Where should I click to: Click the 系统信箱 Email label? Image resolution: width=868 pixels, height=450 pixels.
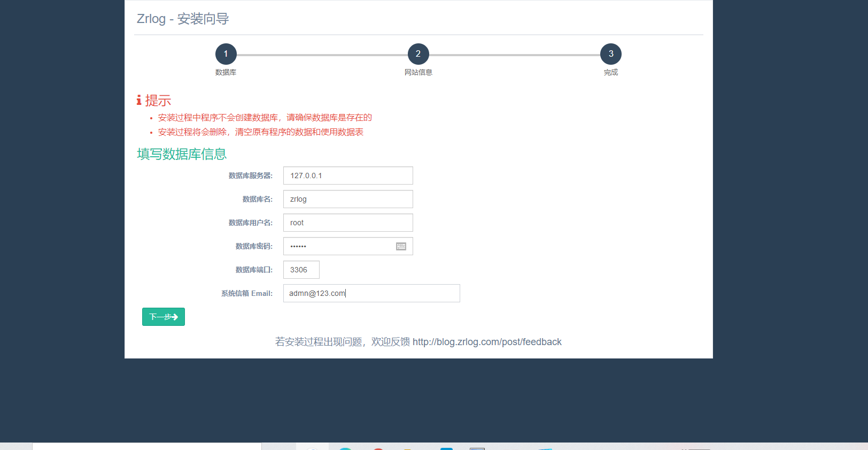pyautogui.click(x=247, y=293)
